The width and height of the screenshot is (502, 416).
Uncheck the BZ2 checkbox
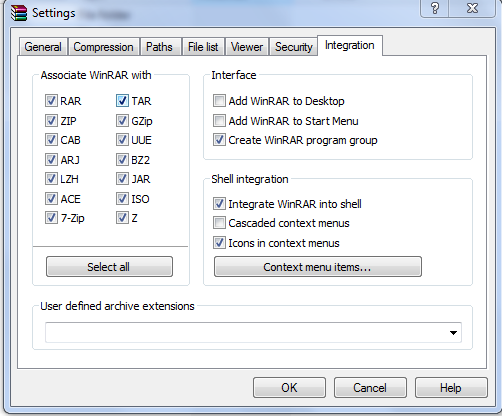point(122,160)
